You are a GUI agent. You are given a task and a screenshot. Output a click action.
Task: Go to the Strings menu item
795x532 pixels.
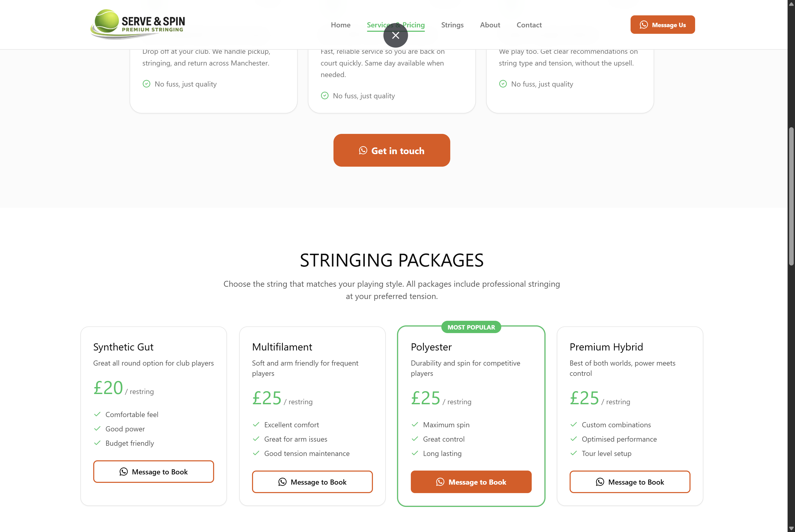(x=452, y=25)
